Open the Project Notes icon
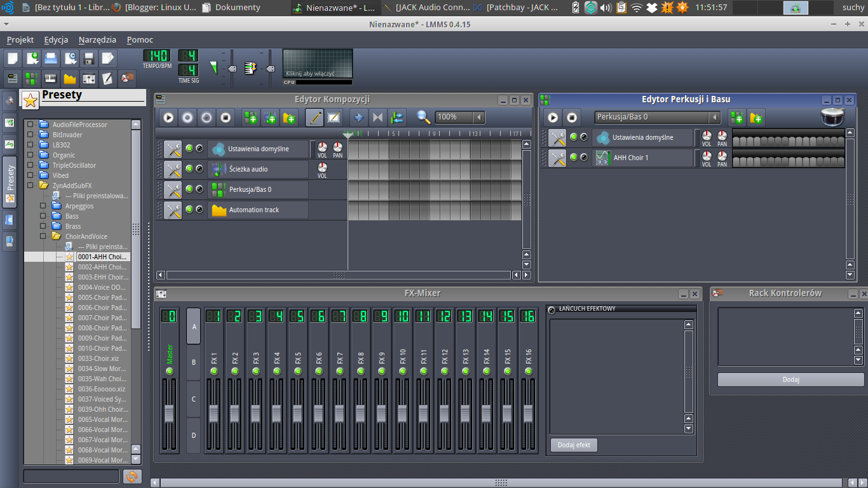Screen dimensions: 868x488 click(x=108, y=78)
